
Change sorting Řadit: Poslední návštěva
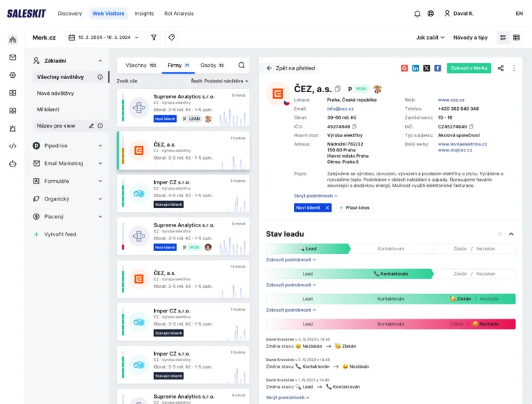click(x=220, y=81)
